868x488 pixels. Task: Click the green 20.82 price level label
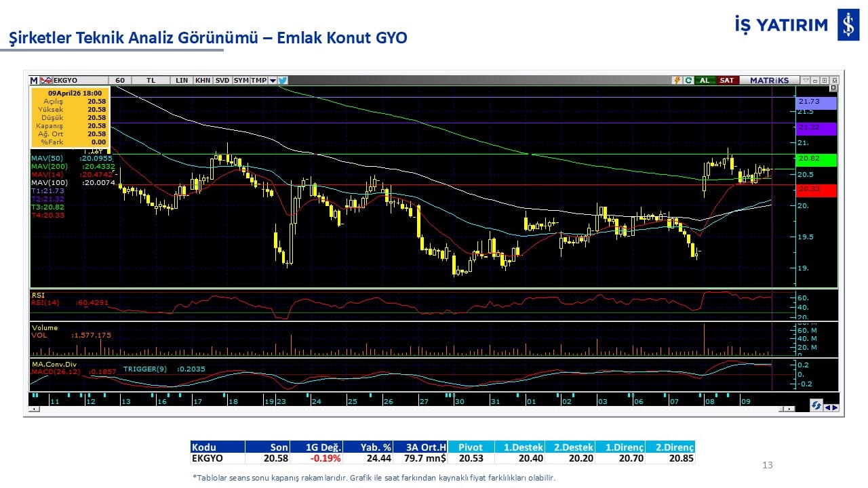[816, 160]
